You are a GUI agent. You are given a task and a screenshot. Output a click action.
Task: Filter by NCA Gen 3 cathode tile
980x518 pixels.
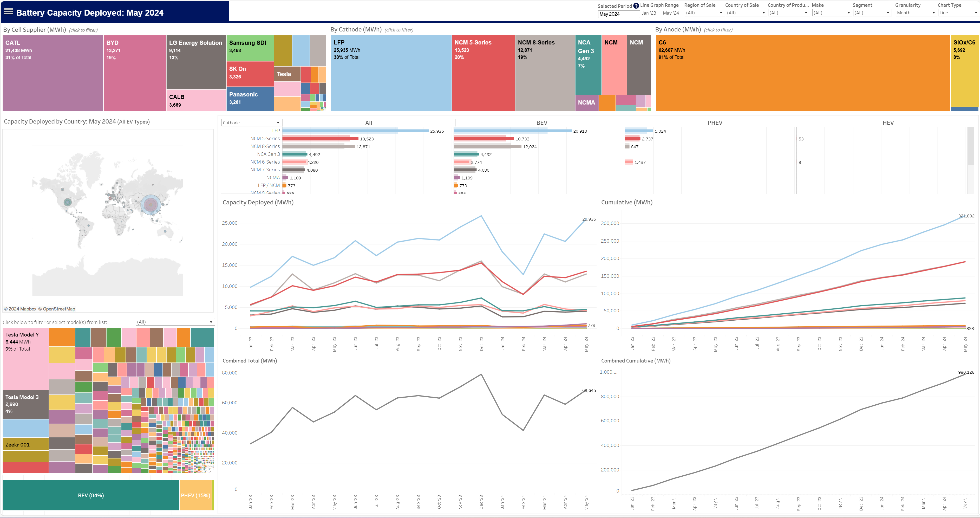(x=588, y=65)
